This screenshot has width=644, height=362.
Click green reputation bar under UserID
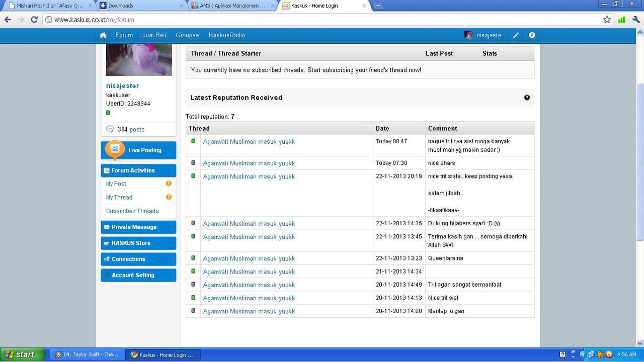click(x=108, y=113)
